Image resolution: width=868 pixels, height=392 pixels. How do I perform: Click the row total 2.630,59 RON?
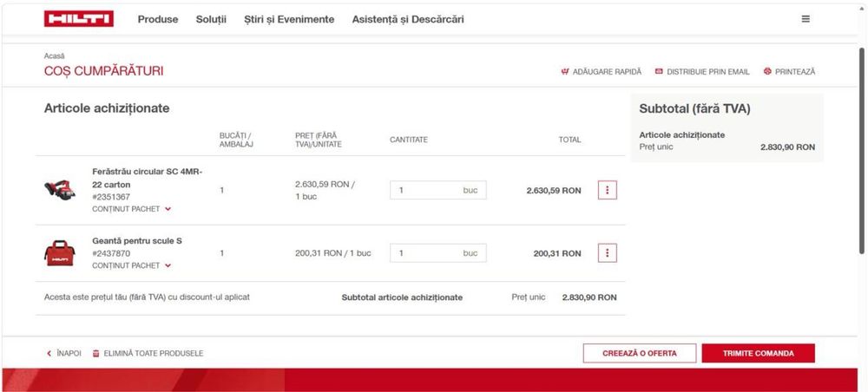(554, 190)
